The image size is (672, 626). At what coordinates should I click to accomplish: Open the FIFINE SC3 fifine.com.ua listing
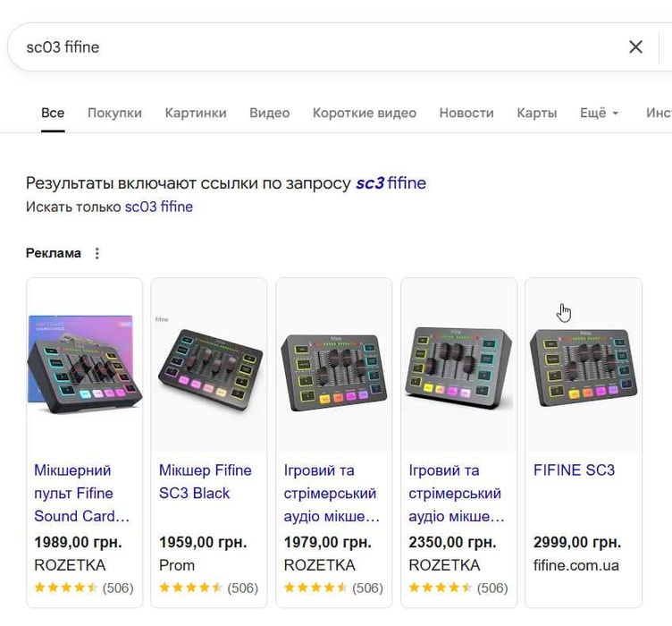point(574,470)
